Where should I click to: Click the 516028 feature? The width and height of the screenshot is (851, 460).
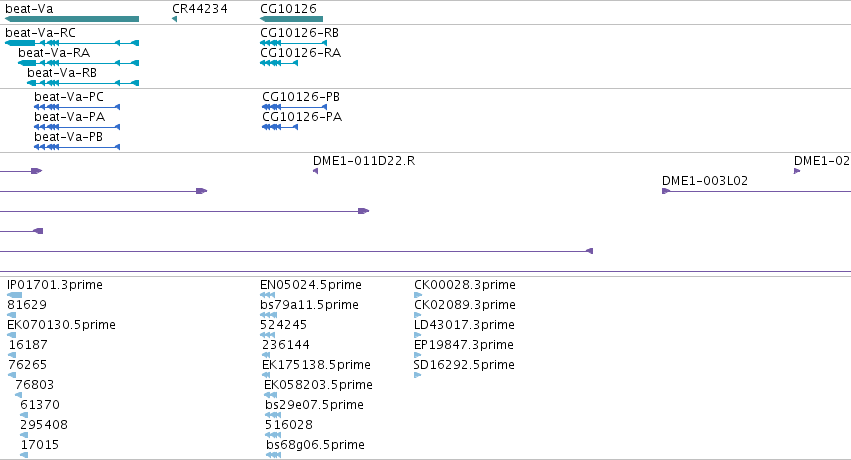(273, 435)
